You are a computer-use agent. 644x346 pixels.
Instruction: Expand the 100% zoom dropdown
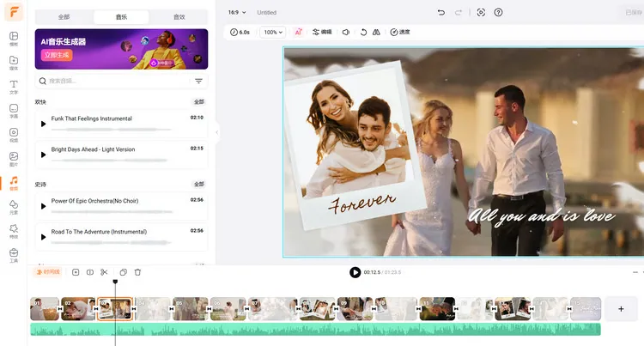coord(273,32)
